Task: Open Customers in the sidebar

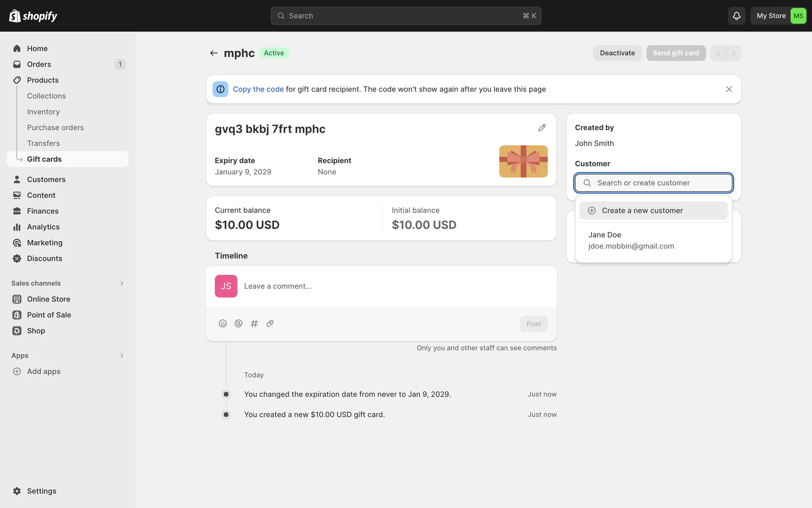Action: [x=46, y=179]
